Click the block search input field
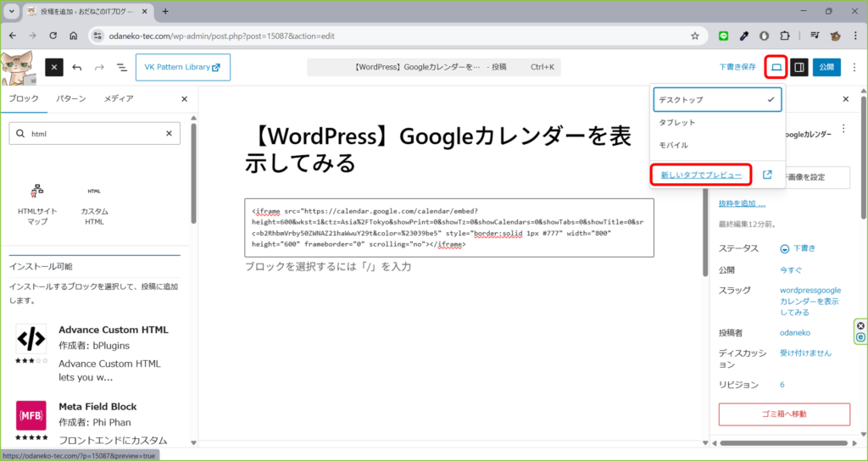This screenshot has width=868, height=461. pos(93,134)
